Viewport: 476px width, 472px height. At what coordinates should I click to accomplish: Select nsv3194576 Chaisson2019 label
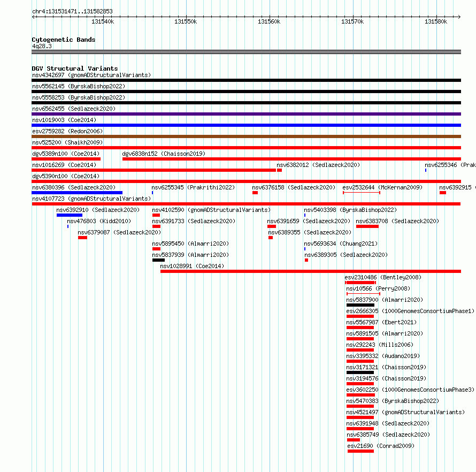(x=387, y=378)
